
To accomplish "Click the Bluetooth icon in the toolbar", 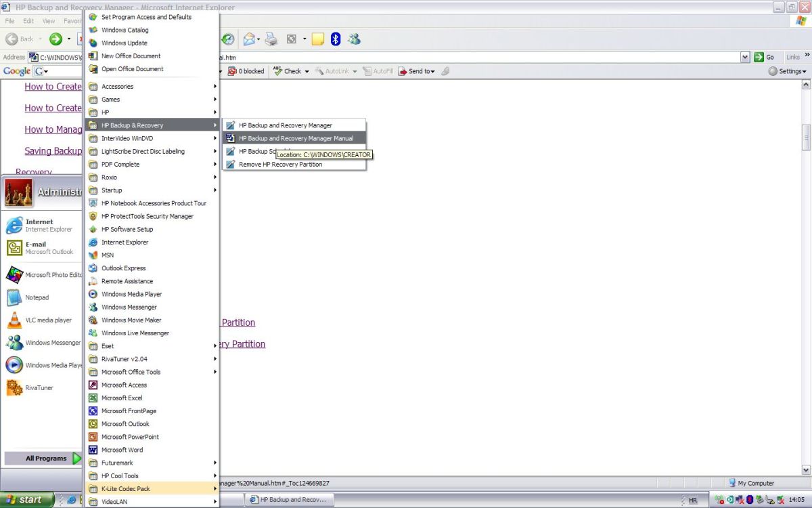I will tap(335, 39).
